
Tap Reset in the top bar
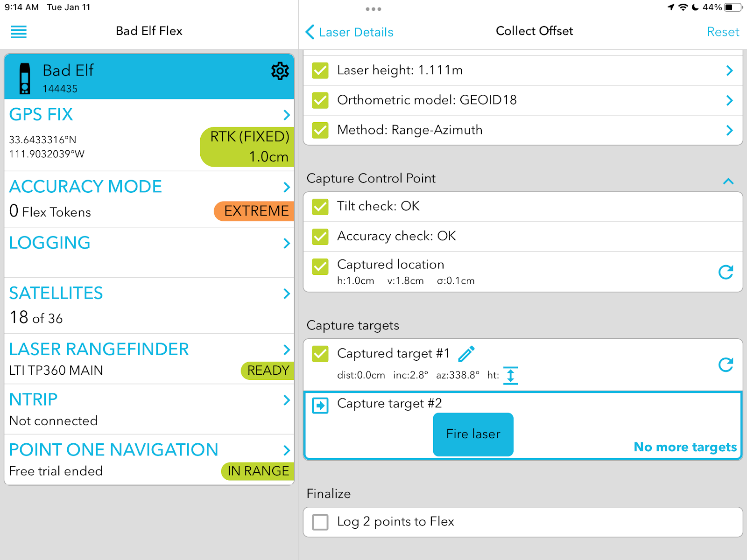coord(723,32)
